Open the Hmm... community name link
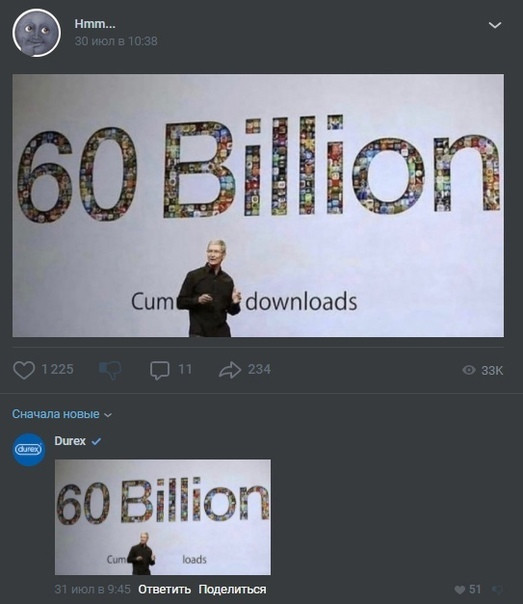Screen dimensions: 523x604 (x=95, y=24)
